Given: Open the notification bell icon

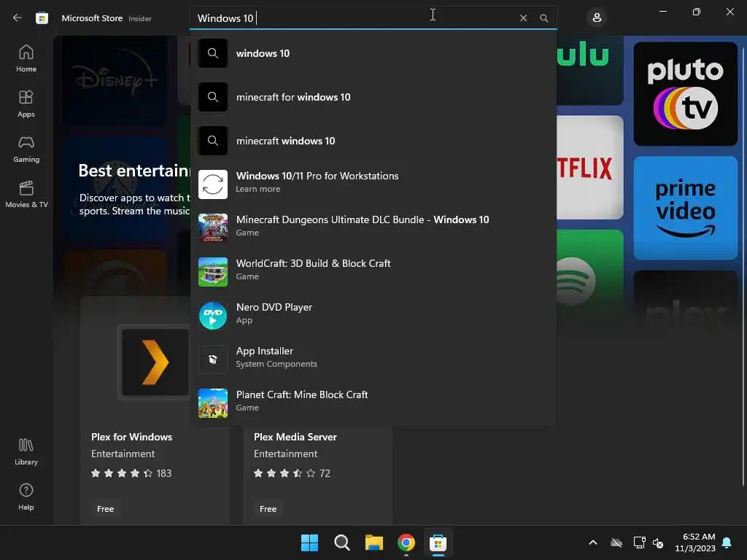Looking at the screenshot, I should coord(727,542).
